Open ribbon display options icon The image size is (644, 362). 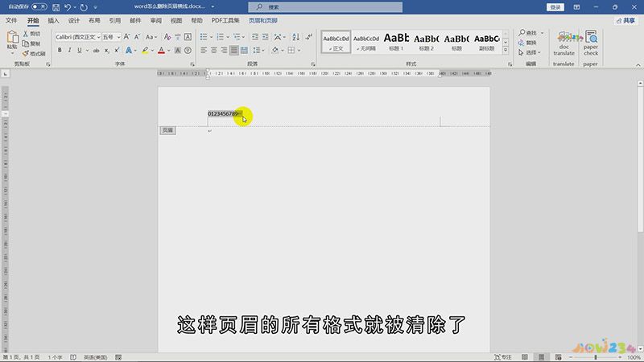point(576,7)
